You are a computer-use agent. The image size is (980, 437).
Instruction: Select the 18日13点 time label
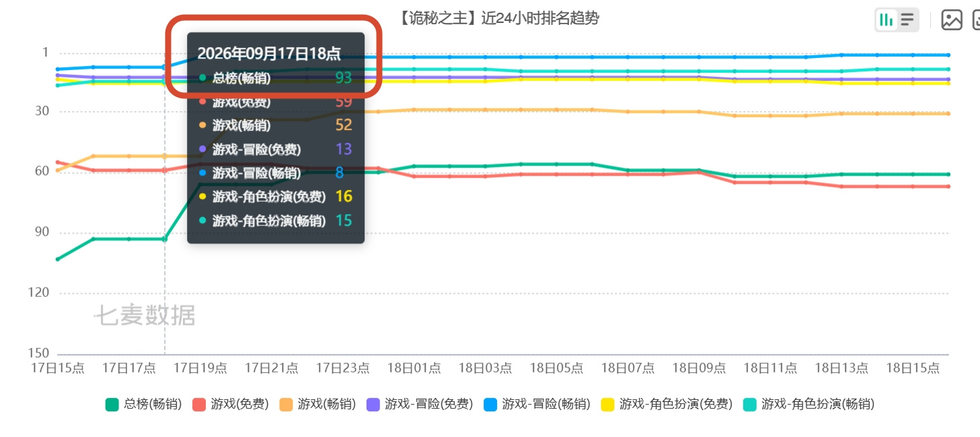(x=842, y=368)
